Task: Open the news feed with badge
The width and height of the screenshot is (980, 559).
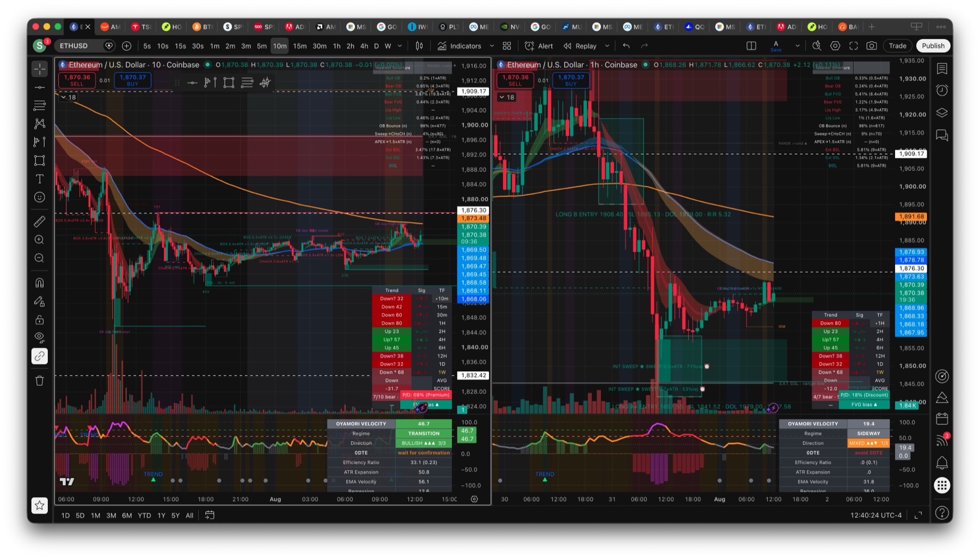Action: point(942,440)
